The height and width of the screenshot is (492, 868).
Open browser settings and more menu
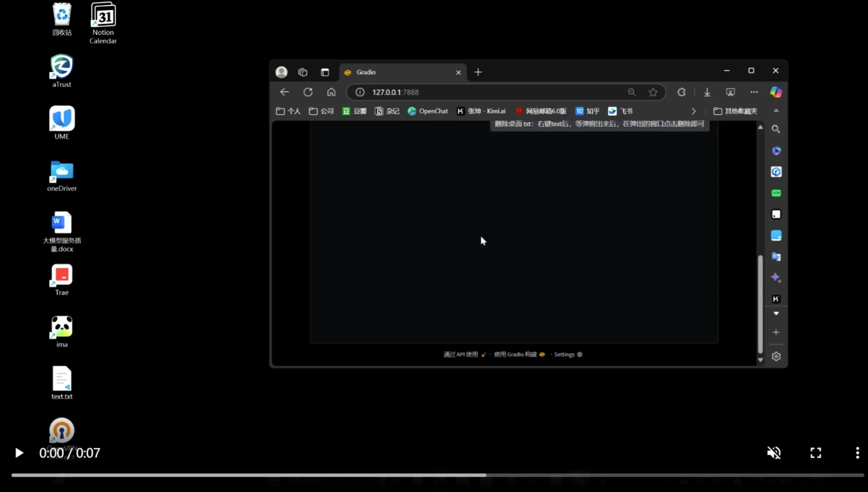click(754, 92)
